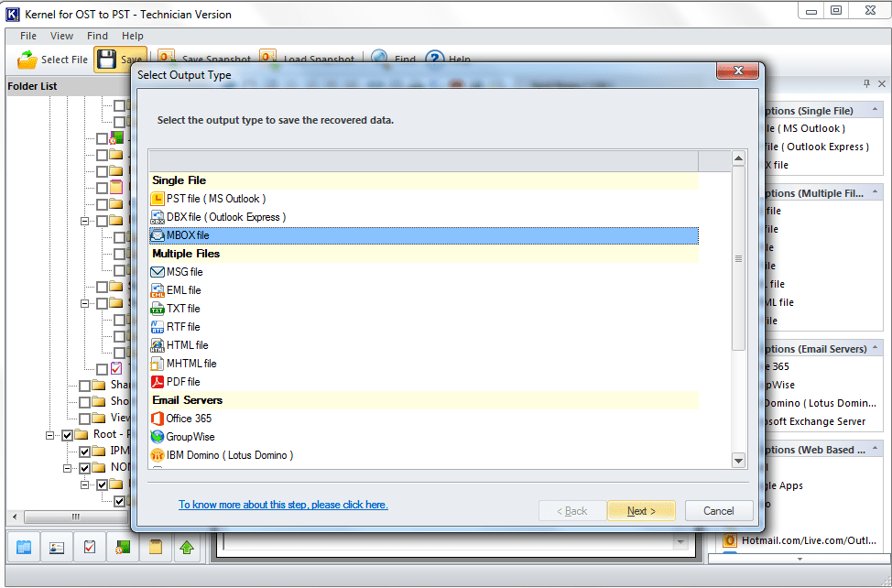Viewport: 892px width, 588px height.
Task: Click the Find magnifier toolbar icon
Action: pyautogui.click(x=379, y=58)
